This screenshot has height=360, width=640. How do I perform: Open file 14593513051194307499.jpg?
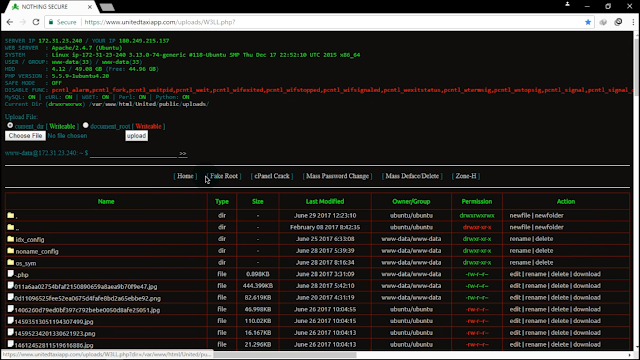click(54, 322)
